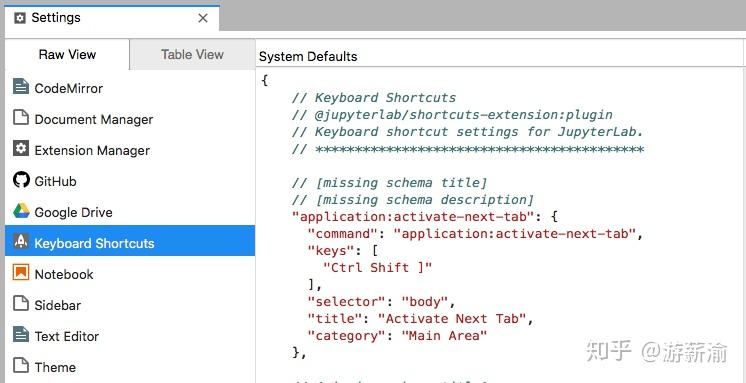Open Extension Manager settings

point(130,150)
